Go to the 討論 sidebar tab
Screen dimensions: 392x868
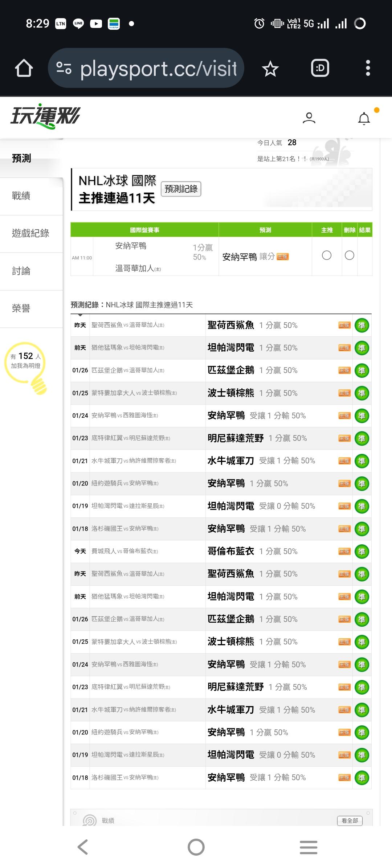(x=21, y=271)
